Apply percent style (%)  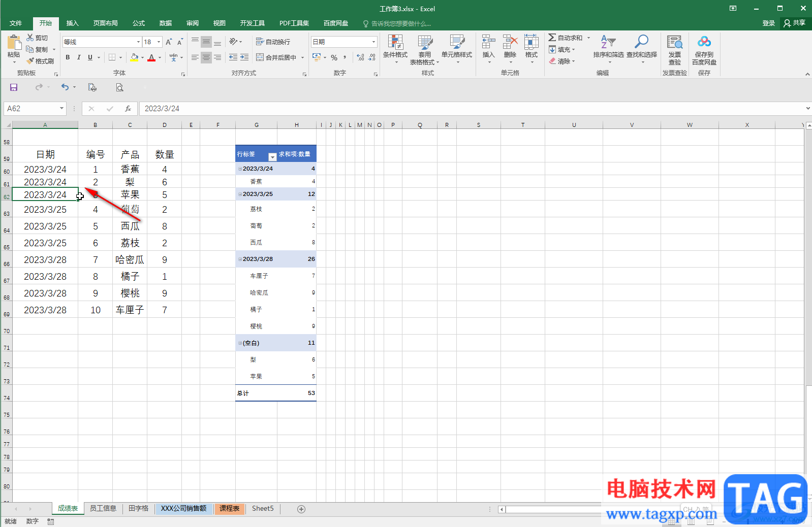334,57
